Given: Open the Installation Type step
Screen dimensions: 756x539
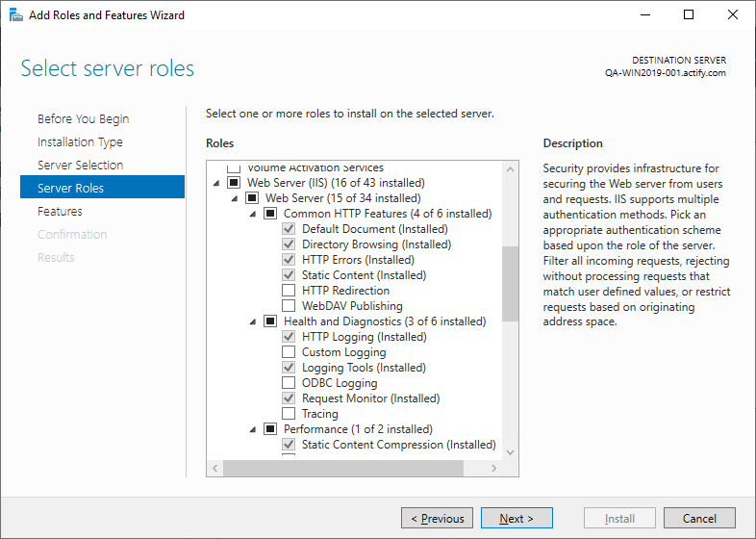Looking at the screenshot, I should point(80,142).
